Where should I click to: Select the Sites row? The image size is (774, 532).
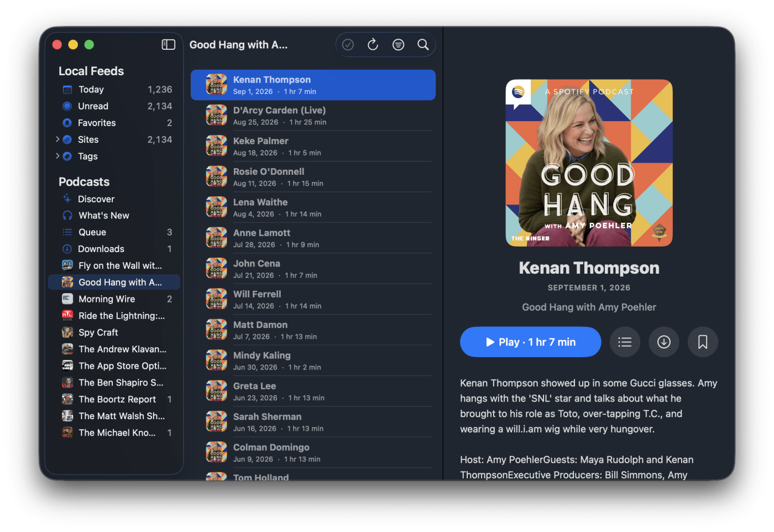click(114, 139)
